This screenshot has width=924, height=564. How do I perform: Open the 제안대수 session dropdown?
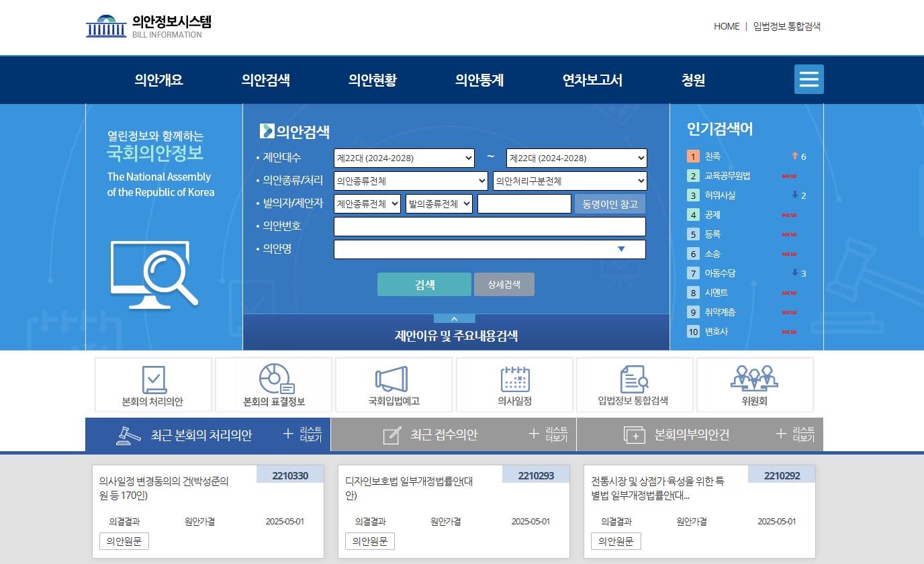(x=404, y=158)
